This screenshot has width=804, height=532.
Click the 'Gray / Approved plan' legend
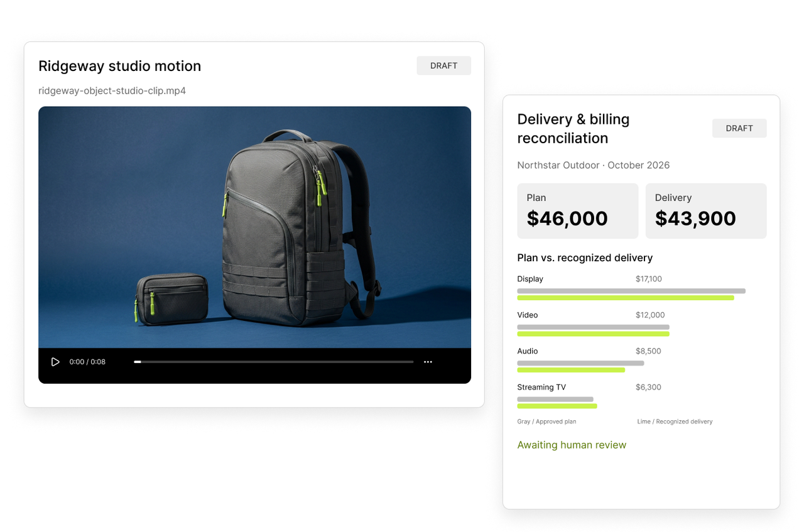pyautogui.click(x=546, y=421)
